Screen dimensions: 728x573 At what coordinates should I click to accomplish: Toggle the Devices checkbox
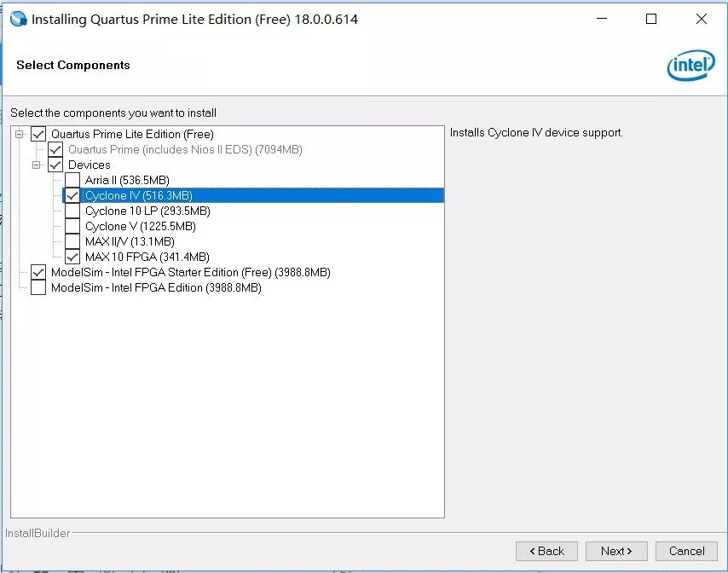point(55,165)
